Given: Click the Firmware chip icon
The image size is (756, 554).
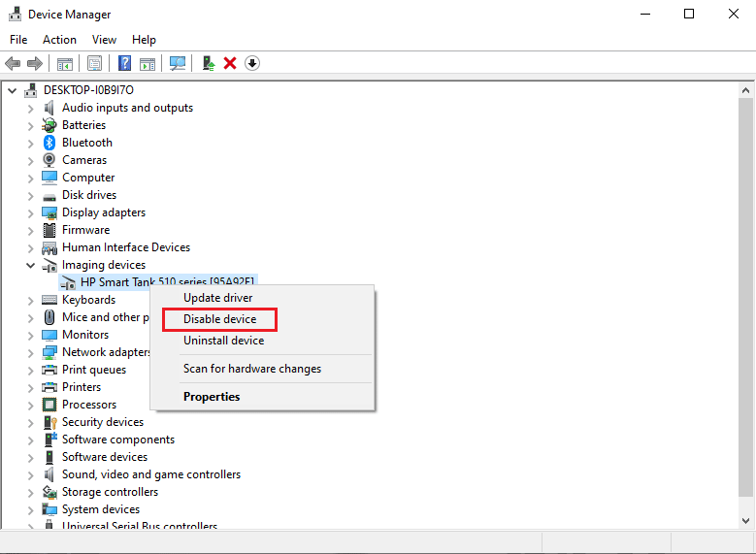Looking at the screenshot, I should coord(49,230).
